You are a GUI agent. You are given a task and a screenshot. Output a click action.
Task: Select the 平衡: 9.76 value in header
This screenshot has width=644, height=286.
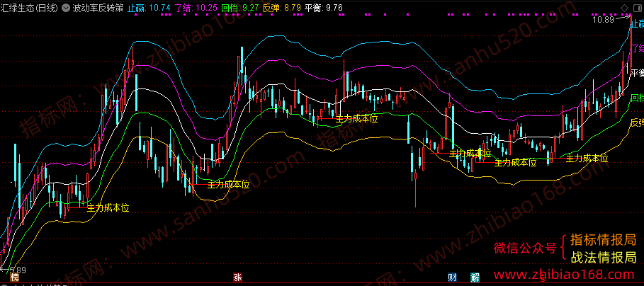(324, 8)
